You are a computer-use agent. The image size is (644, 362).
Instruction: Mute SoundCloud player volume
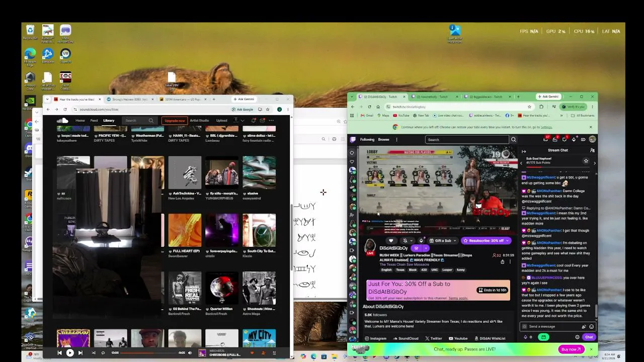[x=190, y=353]
